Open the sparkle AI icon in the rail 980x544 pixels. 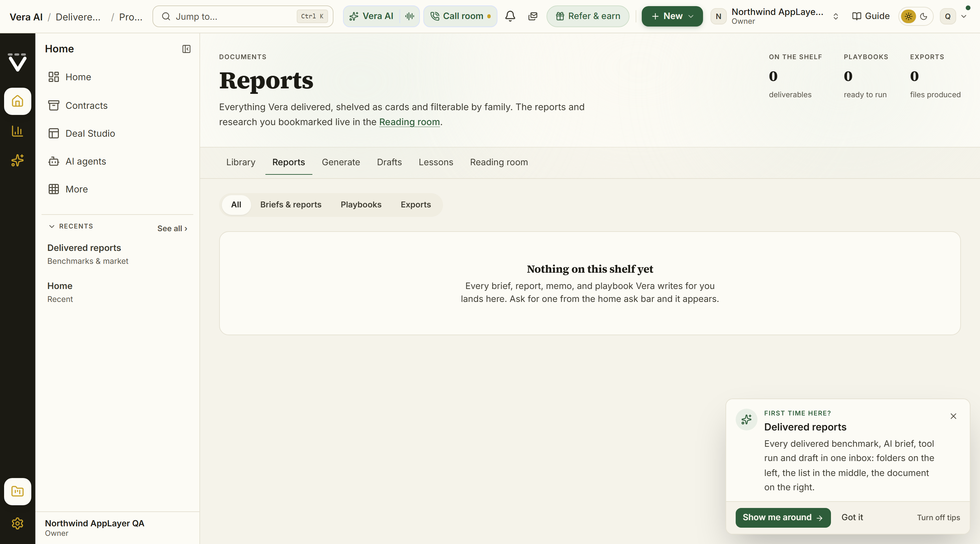pos(17,160)
